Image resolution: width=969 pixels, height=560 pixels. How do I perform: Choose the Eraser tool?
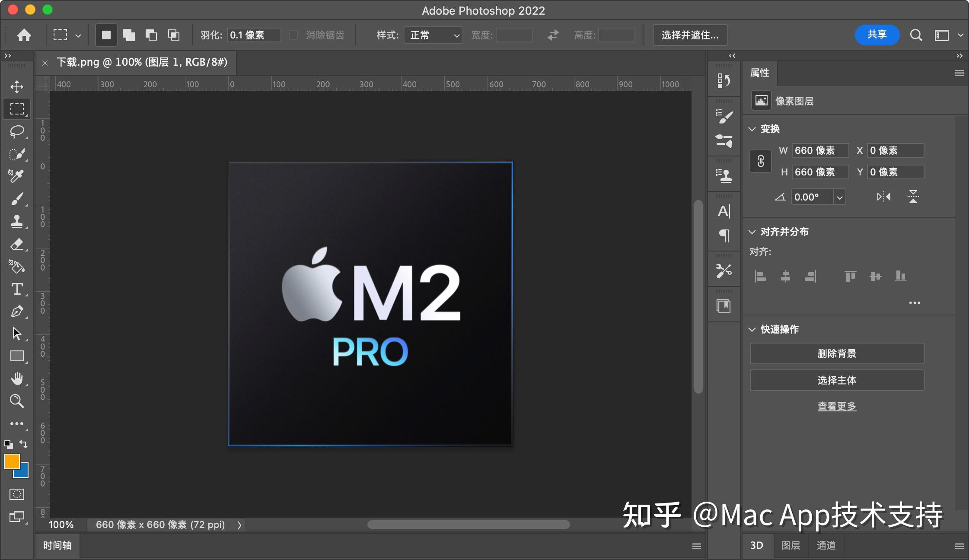pyautogui.click(x=17, y=244)
